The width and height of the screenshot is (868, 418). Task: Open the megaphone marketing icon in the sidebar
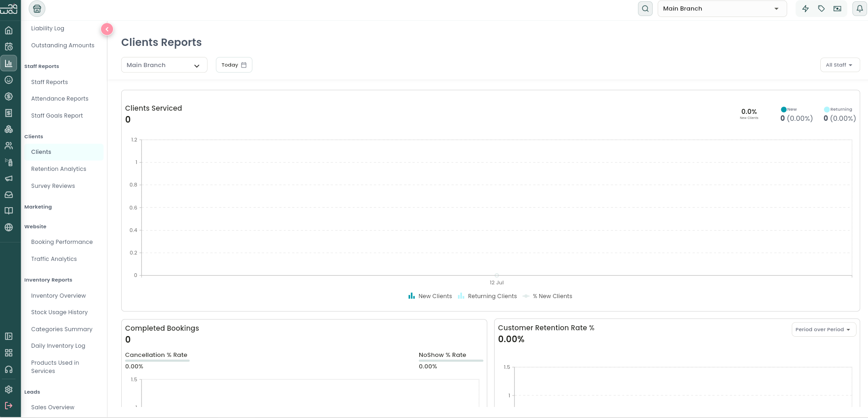coord(9,178)
